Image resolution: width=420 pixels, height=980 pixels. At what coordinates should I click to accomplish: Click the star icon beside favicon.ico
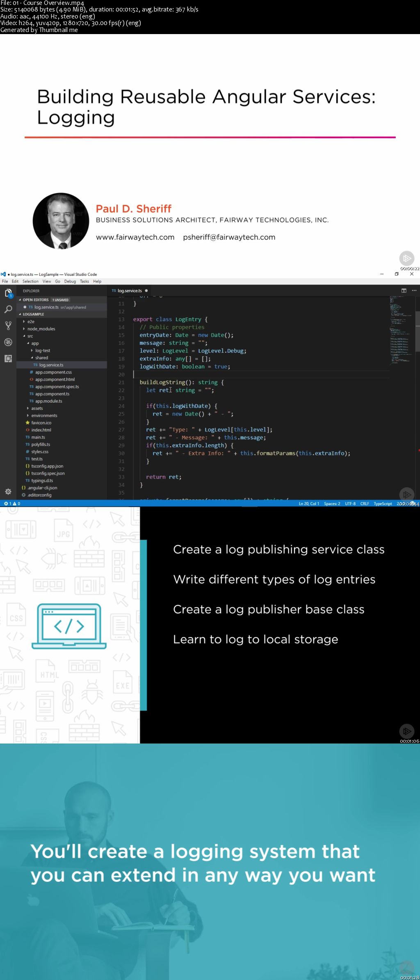[x=27, y=423]
